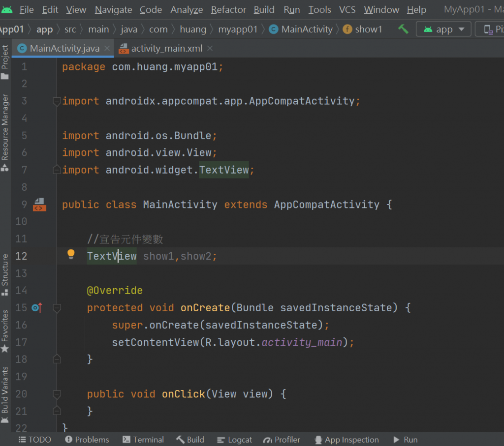Click the TextView text on line 12
The width and height of the screenshot is (504, 446).
coord(112,256)
